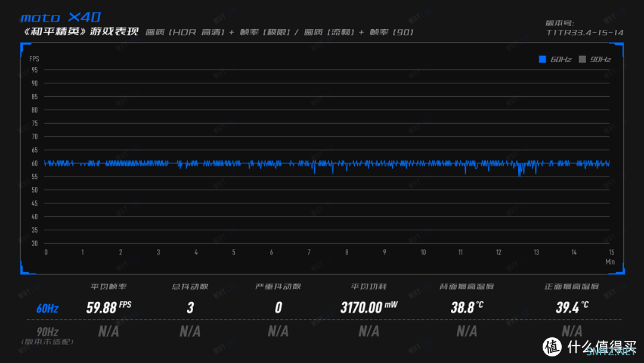Click the 严重抖动数 column header
Image resolution: width=644 pixels, height=363 pixels.
point(278,287)
